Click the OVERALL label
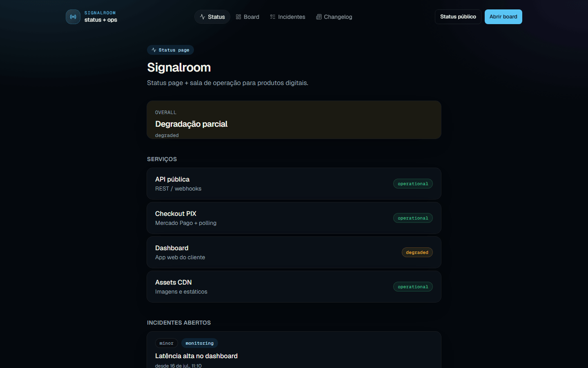The width and height of the screenshot is (588, 368). coord(166,112)
